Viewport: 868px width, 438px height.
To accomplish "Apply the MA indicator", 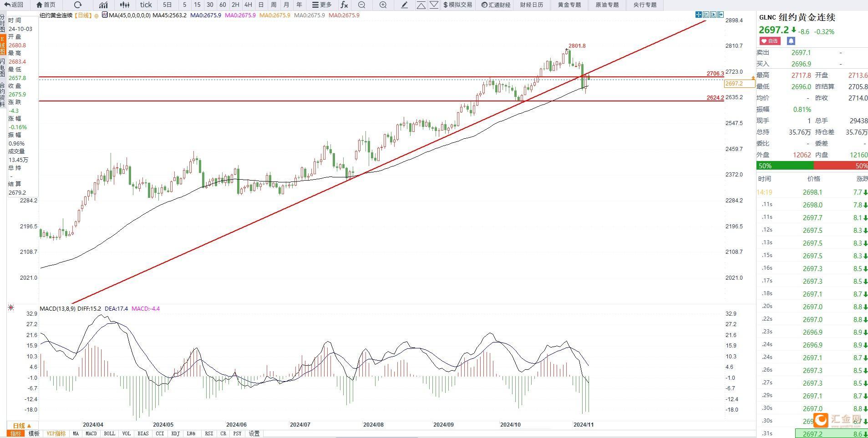I will [x=76, y=434].
